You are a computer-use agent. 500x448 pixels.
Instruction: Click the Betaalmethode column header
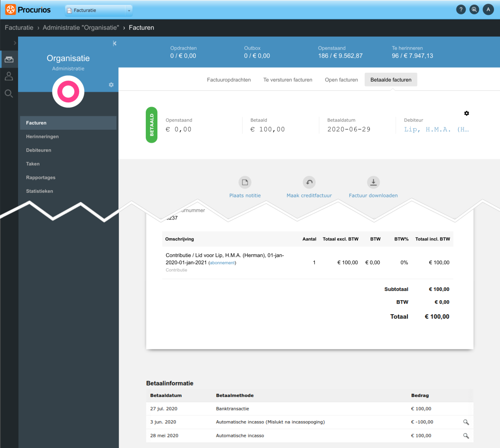(x=235, y=396)
